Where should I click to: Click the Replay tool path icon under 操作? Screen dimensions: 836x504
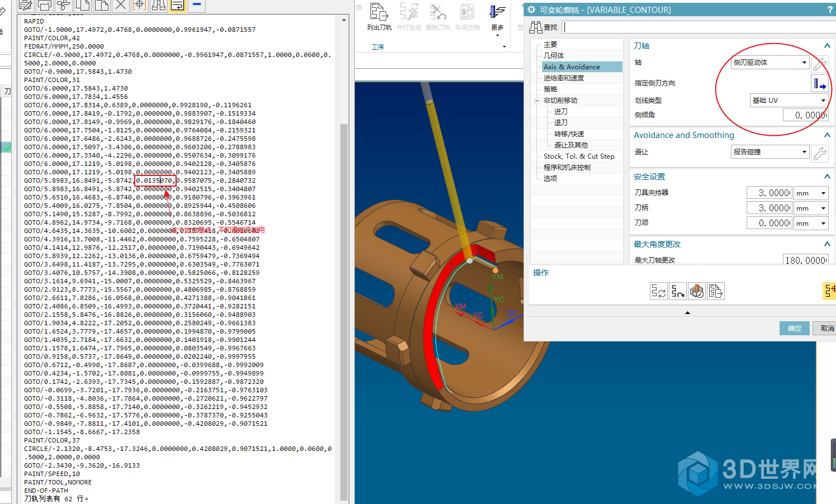tap(678, 291)
